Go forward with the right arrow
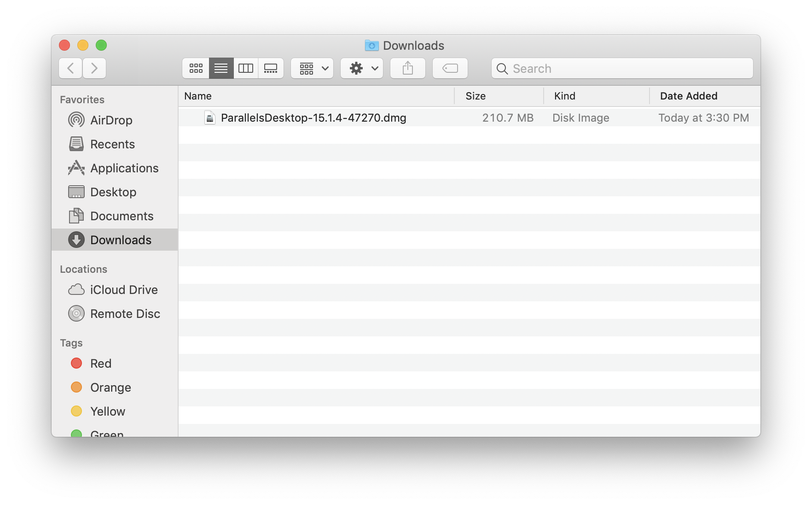The image size is (812, 505). (94, 68)
